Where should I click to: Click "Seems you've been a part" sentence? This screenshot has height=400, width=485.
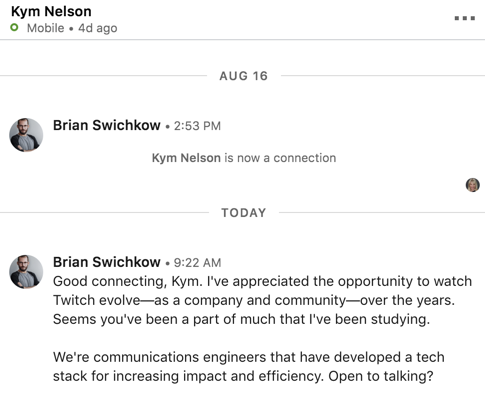(241, 319)
